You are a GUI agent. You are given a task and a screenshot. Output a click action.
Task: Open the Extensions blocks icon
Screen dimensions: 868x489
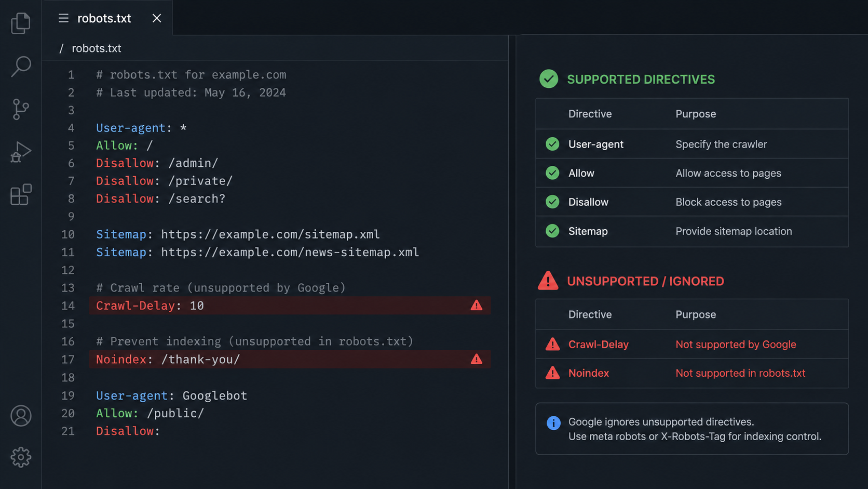(21, 195)
